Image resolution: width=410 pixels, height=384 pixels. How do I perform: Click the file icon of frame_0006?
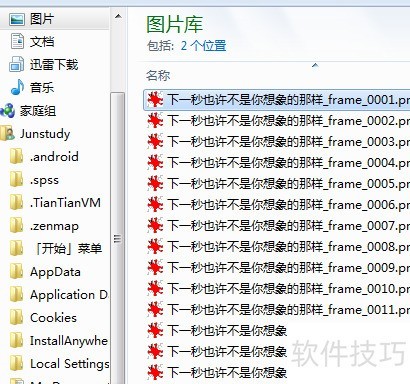pos(155,205)
